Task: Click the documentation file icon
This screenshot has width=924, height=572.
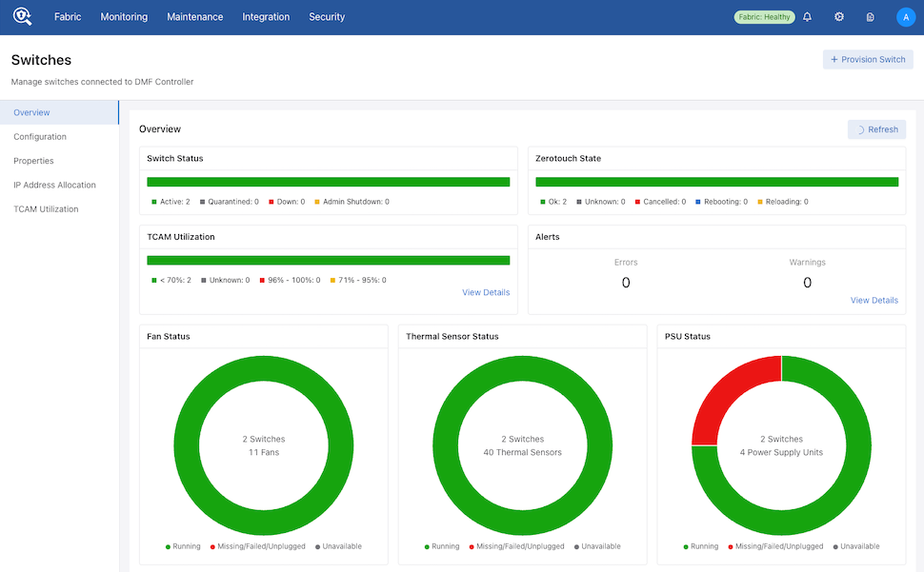Action: 871,17
